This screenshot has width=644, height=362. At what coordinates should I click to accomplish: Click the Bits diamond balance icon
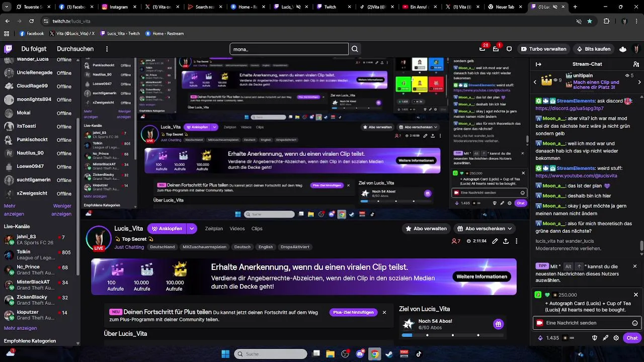click(x=540, y=338)
